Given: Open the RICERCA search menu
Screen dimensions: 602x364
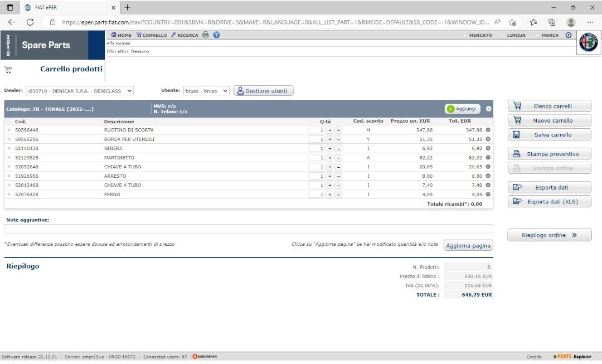Looking at the screenshot, I should pyautogui.click(x=185, y=35).
